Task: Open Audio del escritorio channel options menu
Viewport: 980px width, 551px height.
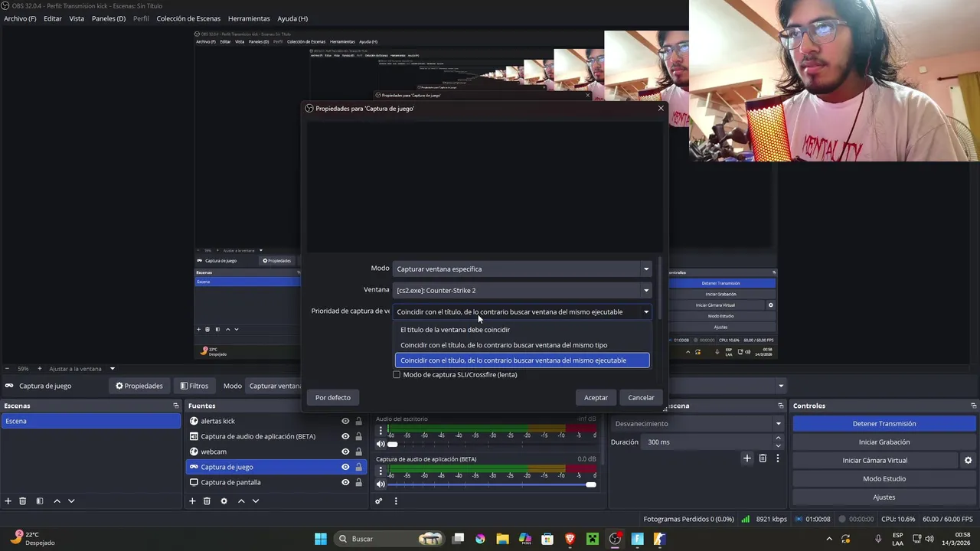Action: click(x=381, y=431)
